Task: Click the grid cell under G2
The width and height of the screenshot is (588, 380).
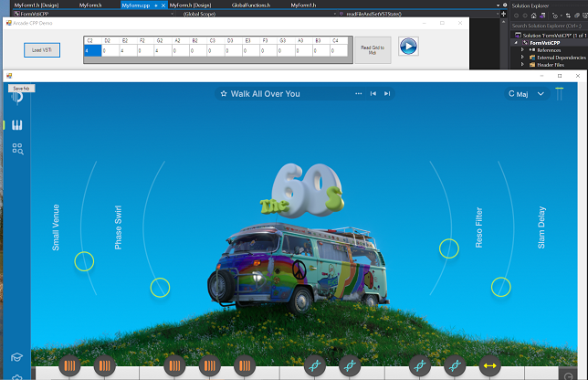Action: (163, 50)
